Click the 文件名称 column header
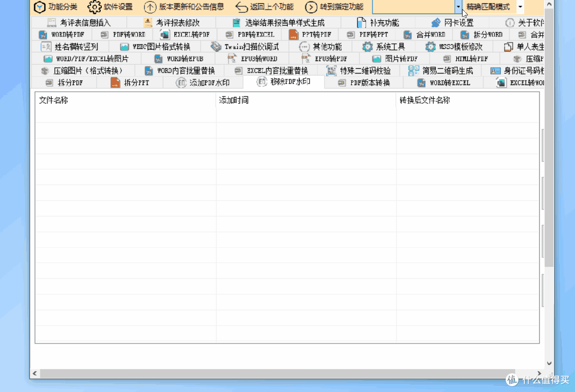 [x=125, y=100]
